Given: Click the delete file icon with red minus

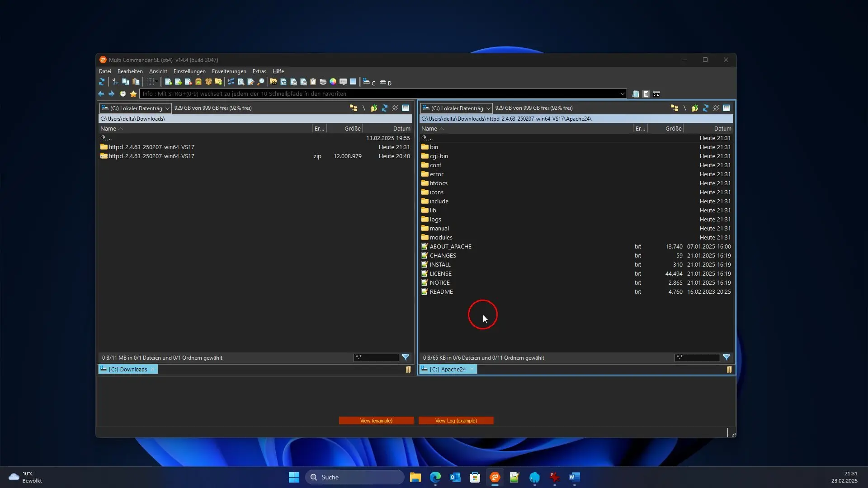Looking at the screenshot, I should click(188, 82).
